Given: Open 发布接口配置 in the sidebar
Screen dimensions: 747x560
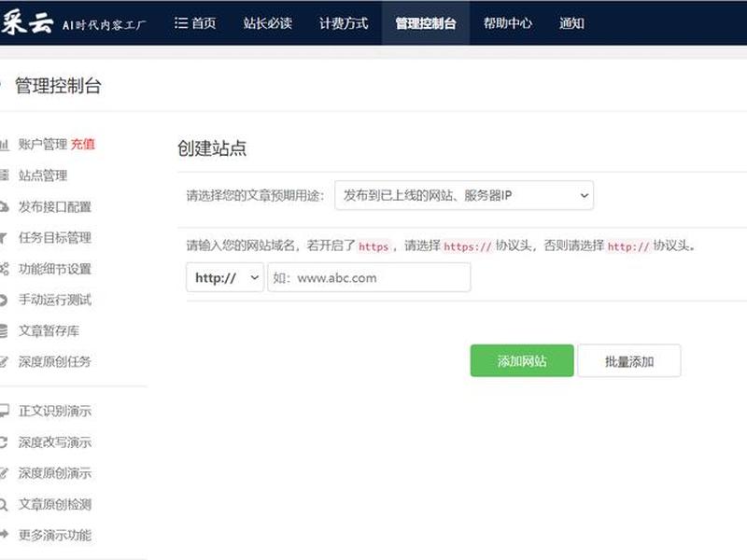Looking at the screenshot, I should point(55,206).
